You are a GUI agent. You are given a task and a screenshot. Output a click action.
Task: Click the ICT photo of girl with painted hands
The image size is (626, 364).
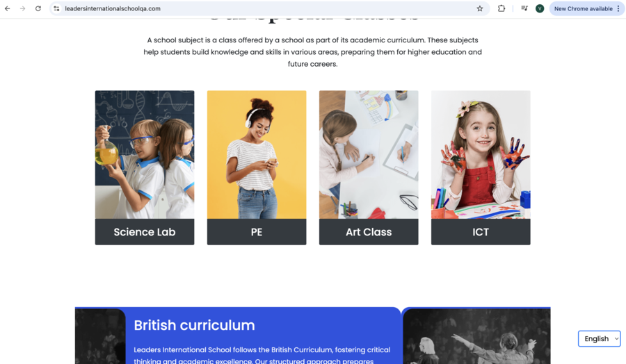tap(481, 155)
